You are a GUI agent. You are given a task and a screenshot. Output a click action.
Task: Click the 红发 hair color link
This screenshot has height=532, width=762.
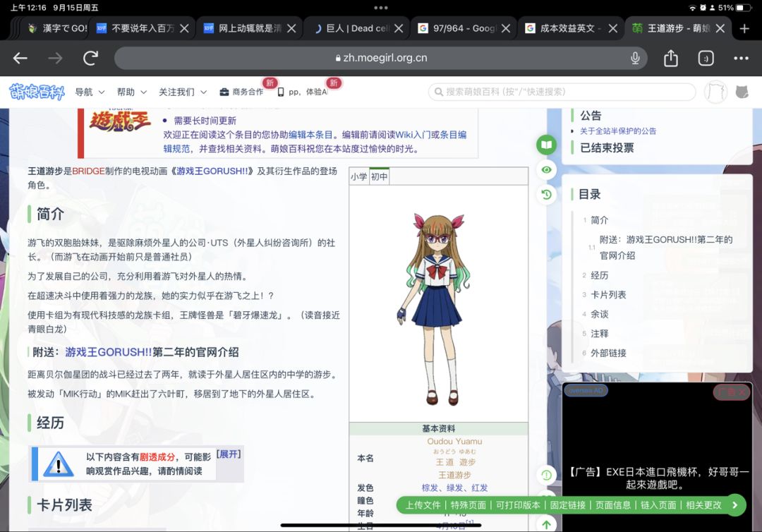pyautogui.click(x=479, y=488)
